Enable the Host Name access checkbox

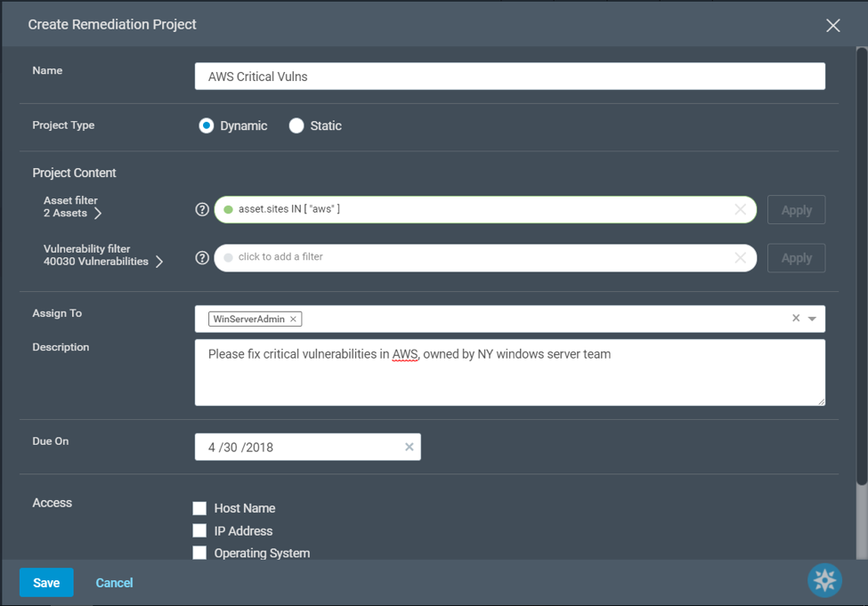click(199, 508)
